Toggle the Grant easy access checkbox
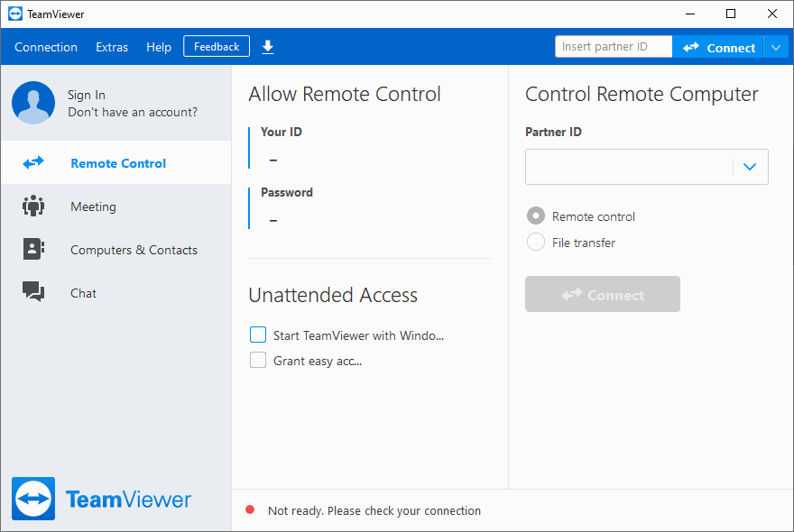Screen dimensions: 794x532 click(x=258, y=360)
